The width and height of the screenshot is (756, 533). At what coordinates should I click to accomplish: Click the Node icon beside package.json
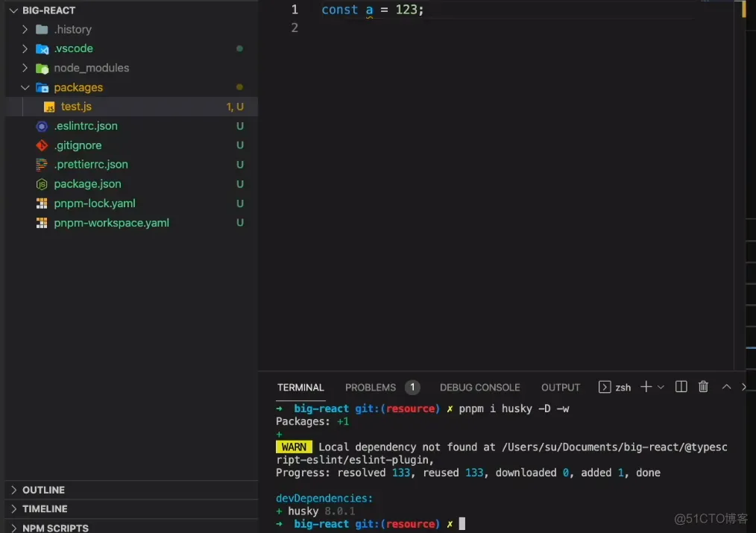42,184
